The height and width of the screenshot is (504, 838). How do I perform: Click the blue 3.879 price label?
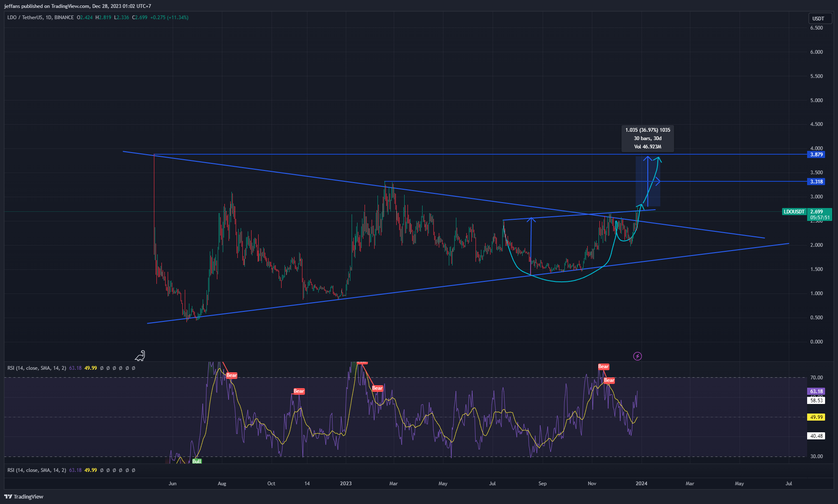(x=816, y=155)
